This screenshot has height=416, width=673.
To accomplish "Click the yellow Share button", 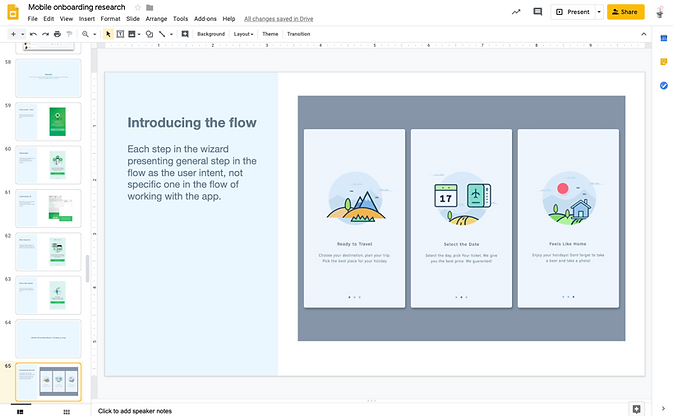I will 625,12.
